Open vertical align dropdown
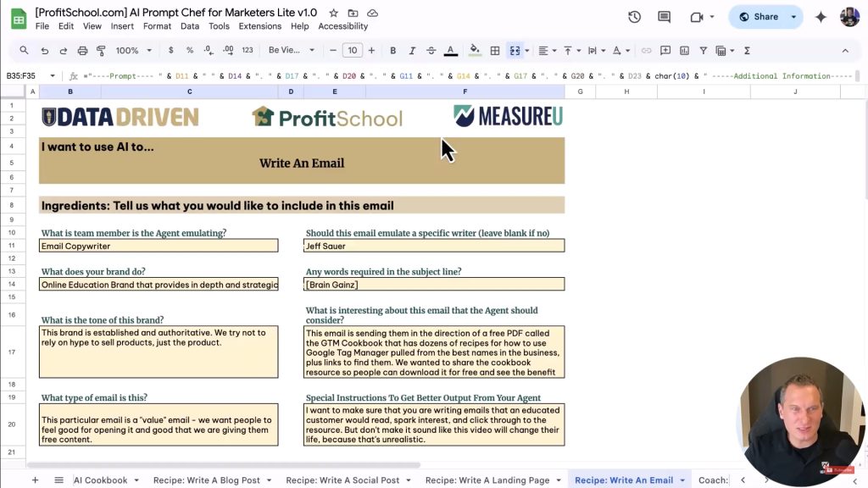The height and width of the screenshot is (488, 868). [x=572, y=50]
